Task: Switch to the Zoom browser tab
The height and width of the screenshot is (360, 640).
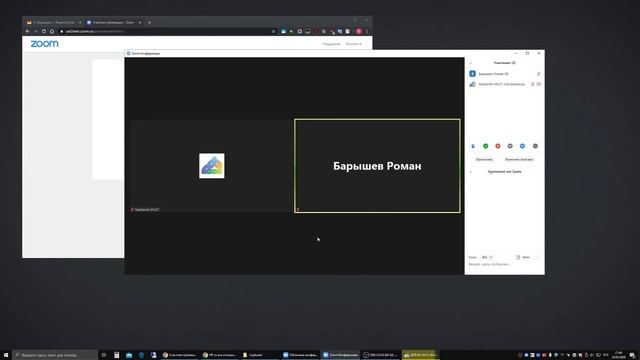Action: pyautogui.click(x=113, y=22)
